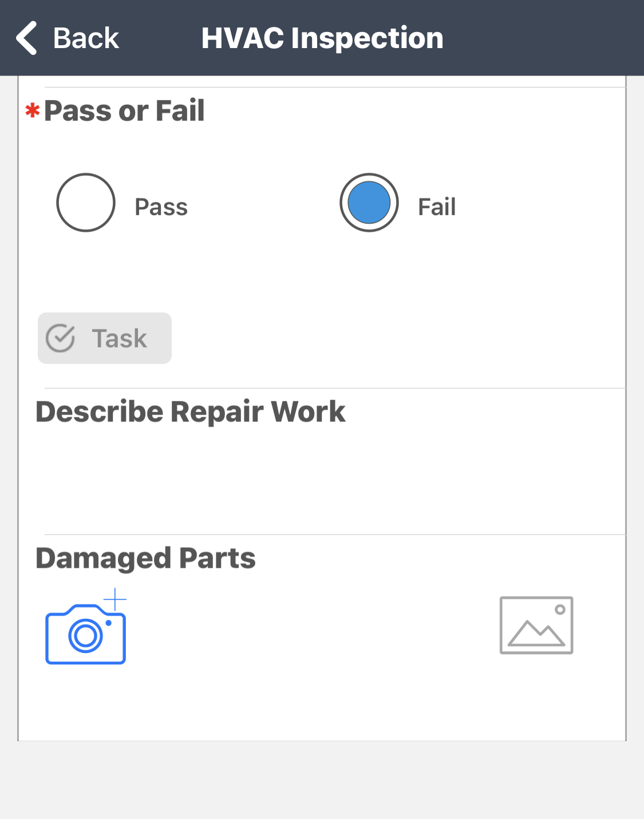Viewport: 644px width, 819px height.
Task: Click the Describe Repair Work heading
Action: (191, 412)
